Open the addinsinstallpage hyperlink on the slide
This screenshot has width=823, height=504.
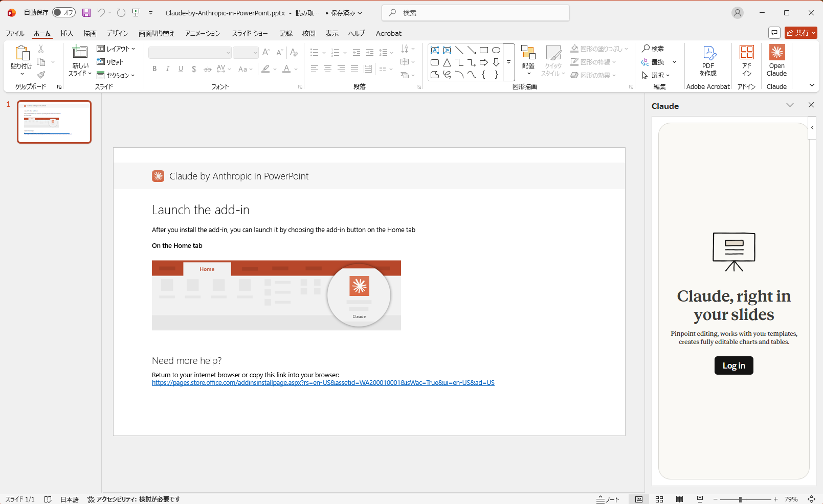point(323,382)
